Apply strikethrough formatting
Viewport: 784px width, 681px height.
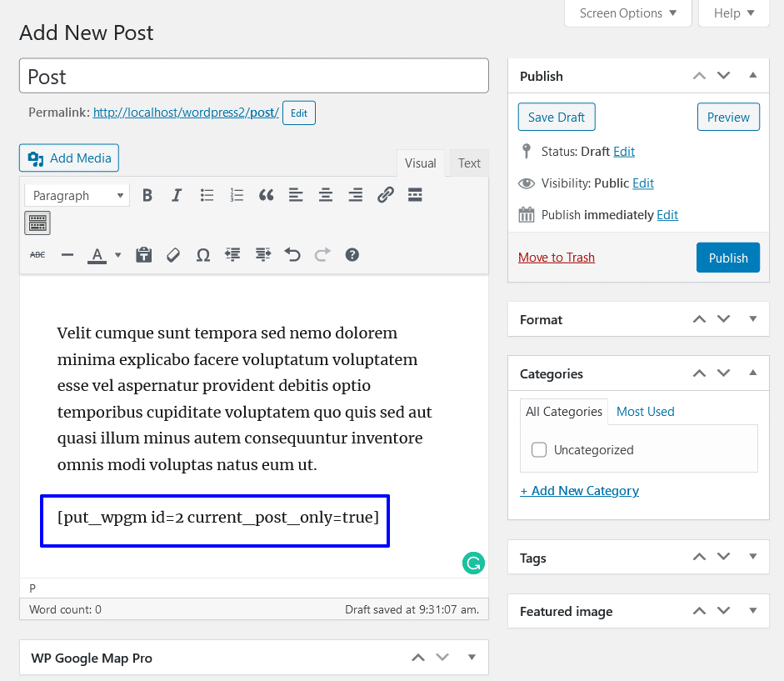point(37,255)
